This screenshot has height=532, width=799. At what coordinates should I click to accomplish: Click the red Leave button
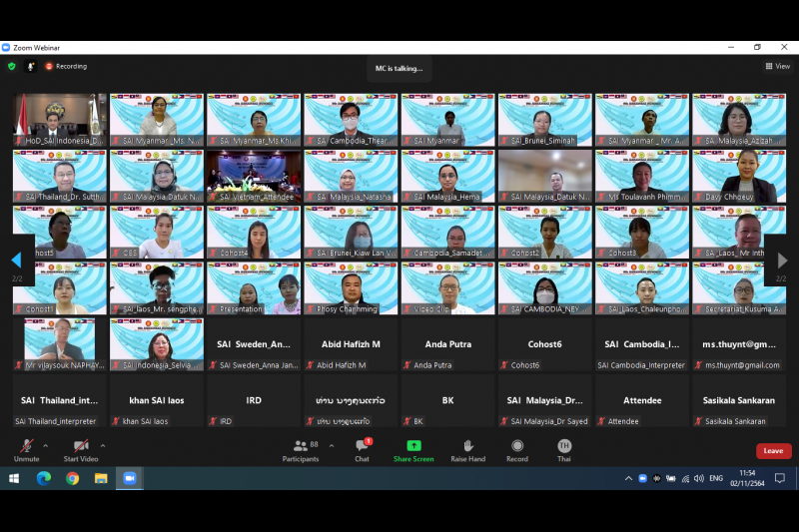(773, 451)
